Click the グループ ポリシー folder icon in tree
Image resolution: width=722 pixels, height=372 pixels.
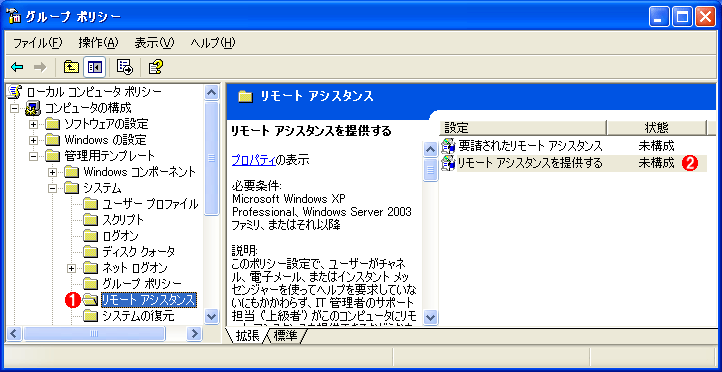91,284
